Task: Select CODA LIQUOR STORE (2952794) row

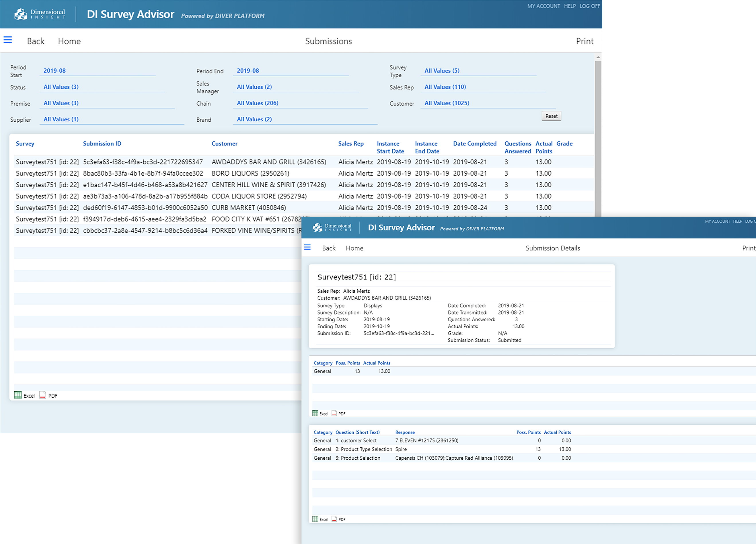Action: pyautogui.click(x=304, y=196)
